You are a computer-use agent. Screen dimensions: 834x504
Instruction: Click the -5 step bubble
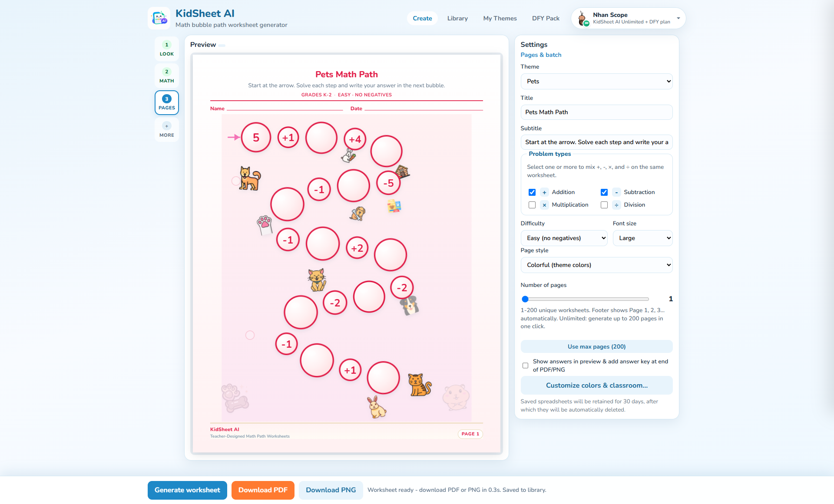click(x=388, y=183)
